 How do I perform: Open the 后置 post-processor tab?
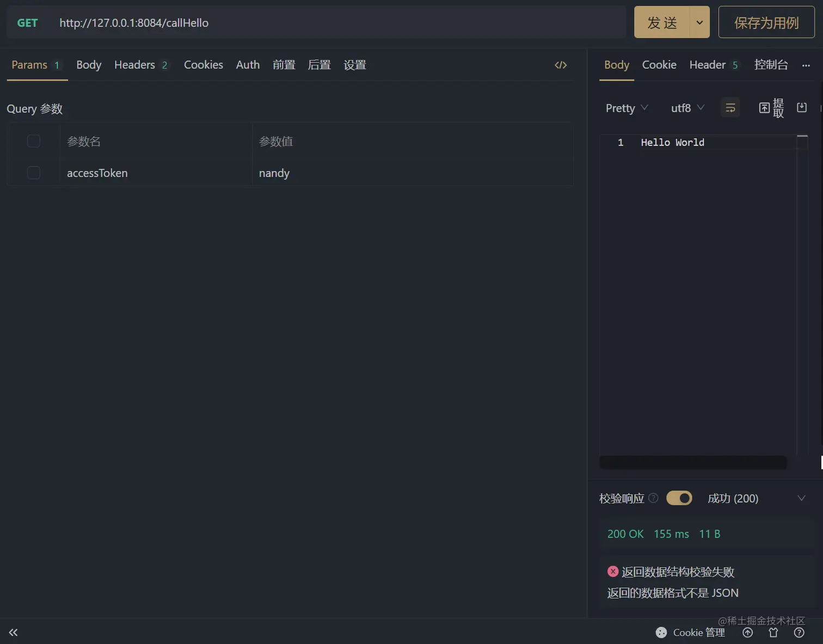point(320,65)
